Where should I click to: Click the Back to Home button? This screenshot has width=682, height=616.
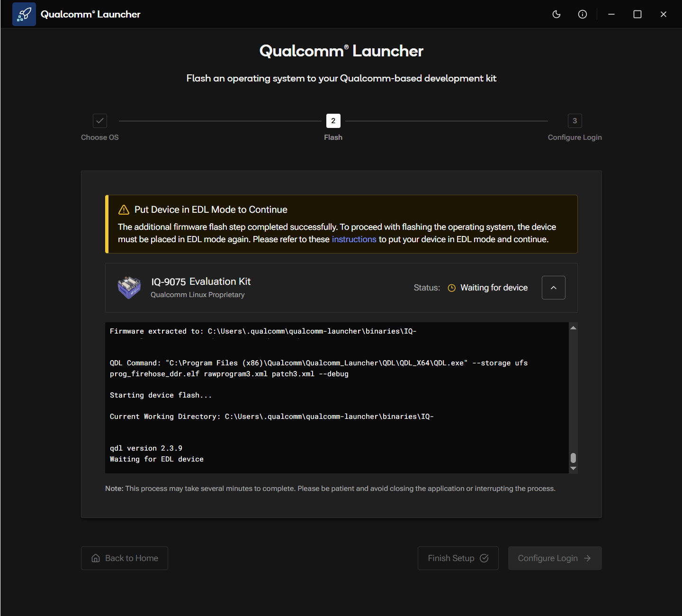[x=125, y=558]
